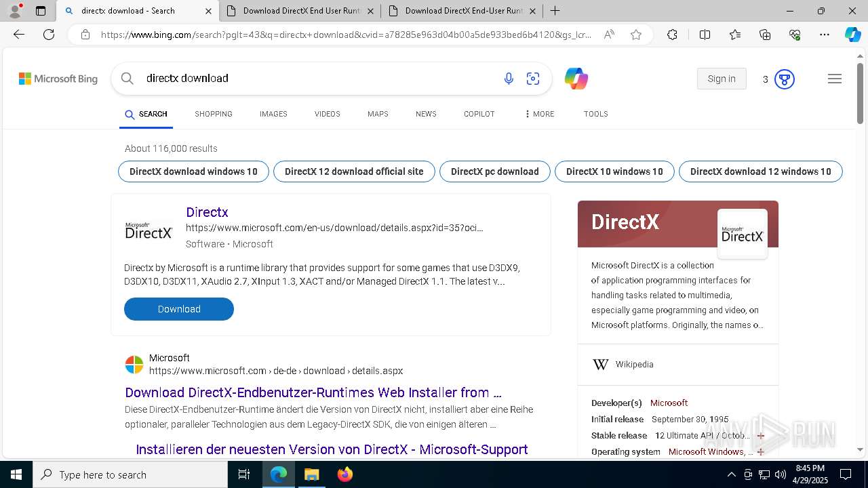Open File Explorer from taskbar
The image size is (868, 488).
pos(311,474)
